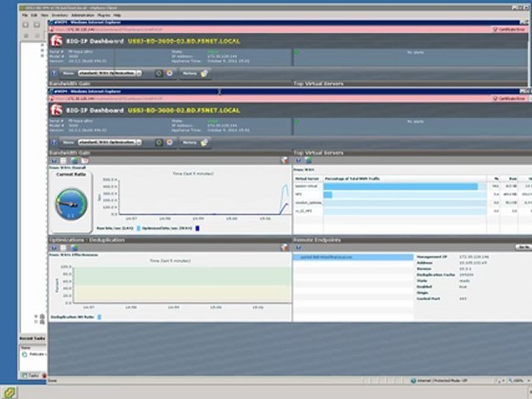Click the first virtual server row's traffic bar
532x399 pixels.
tap(401, 187)
